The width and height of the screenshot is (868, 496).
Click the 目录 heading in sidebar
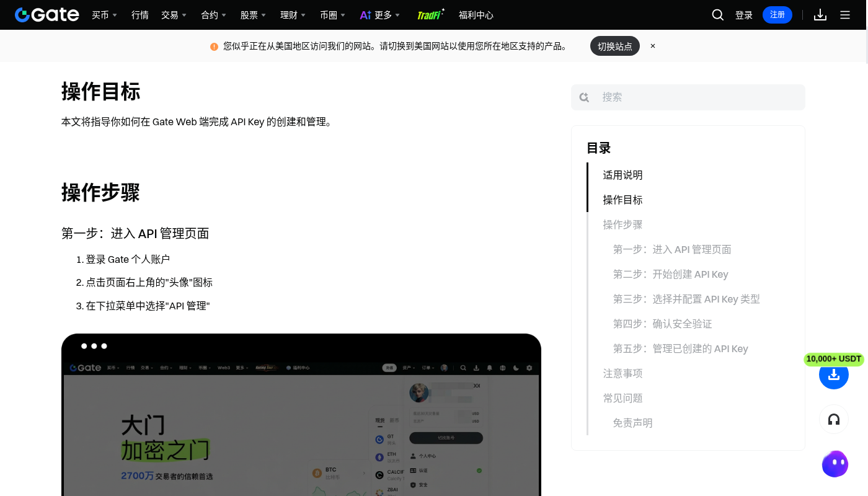[599, 148]
